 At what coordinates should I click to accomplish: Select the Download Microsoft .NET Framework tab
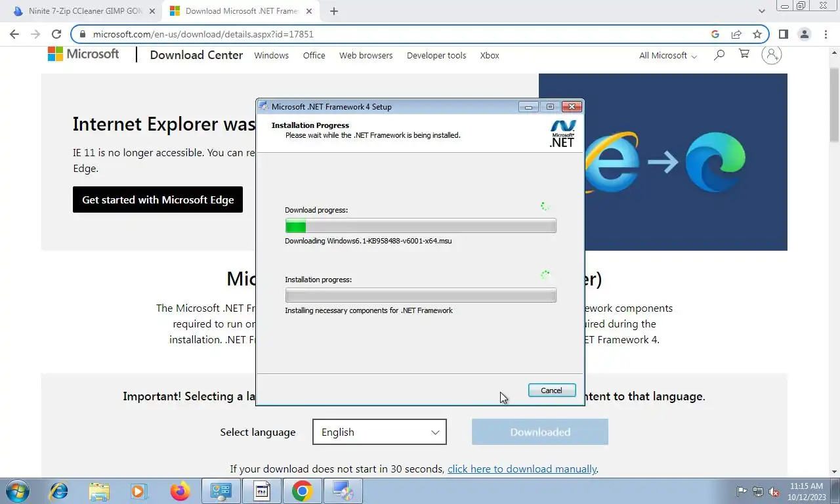(241, 11)
